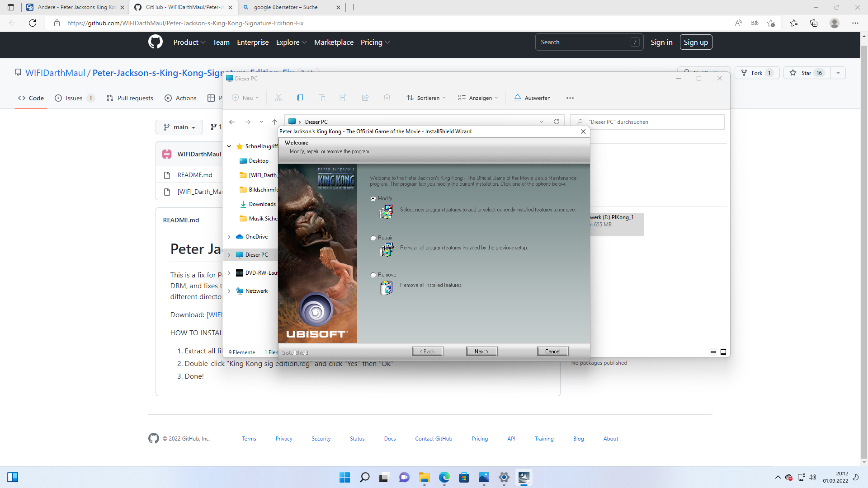The height and width of the screenshot is (488, 868).
Task: Open the GitHub logo home link
Action: 155,42
